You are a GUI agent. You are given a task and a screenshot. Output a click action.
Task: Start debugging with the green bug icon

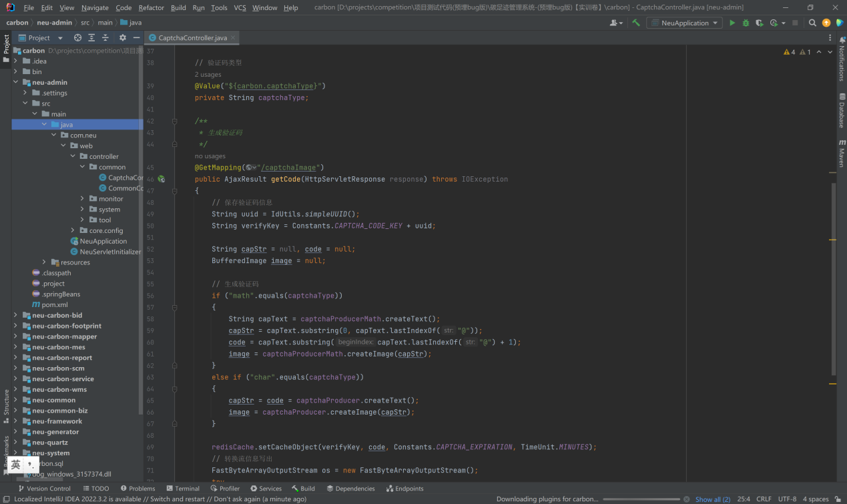[746, 23]
